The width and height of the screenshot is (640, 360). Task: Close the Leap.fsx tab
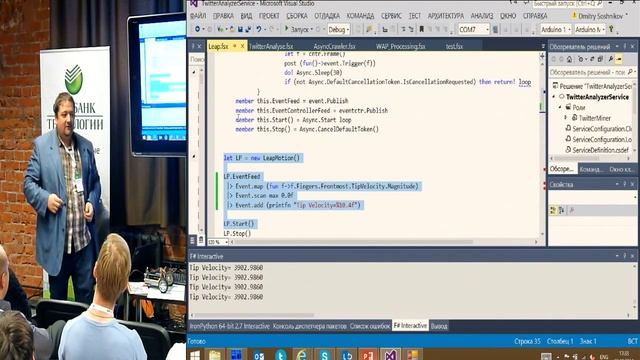point(242,47)
